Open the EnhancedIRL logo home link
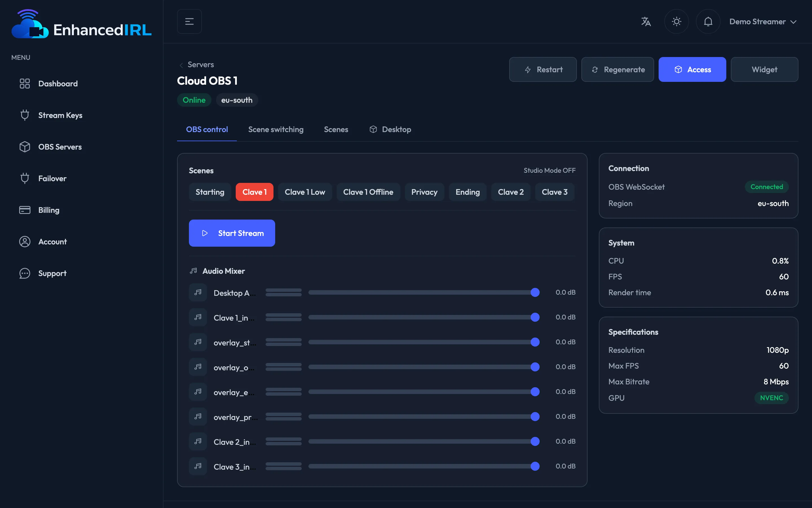Viewport: 812px width, 508px height. tap(81, 24)
